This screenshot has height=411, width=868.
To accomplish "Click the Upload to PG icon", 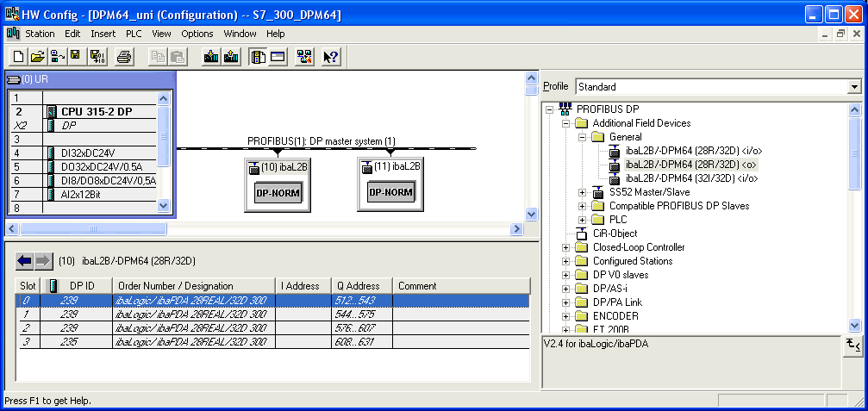I will pos(231,57).
